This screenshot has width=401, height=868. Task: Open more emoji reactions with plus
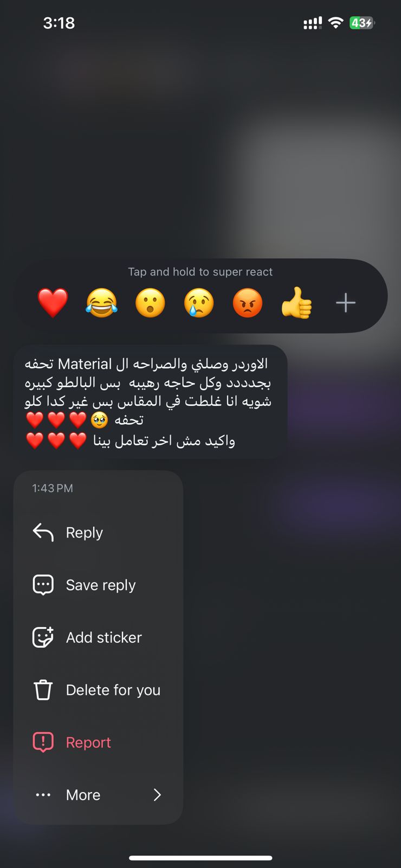tap(346, 303)
